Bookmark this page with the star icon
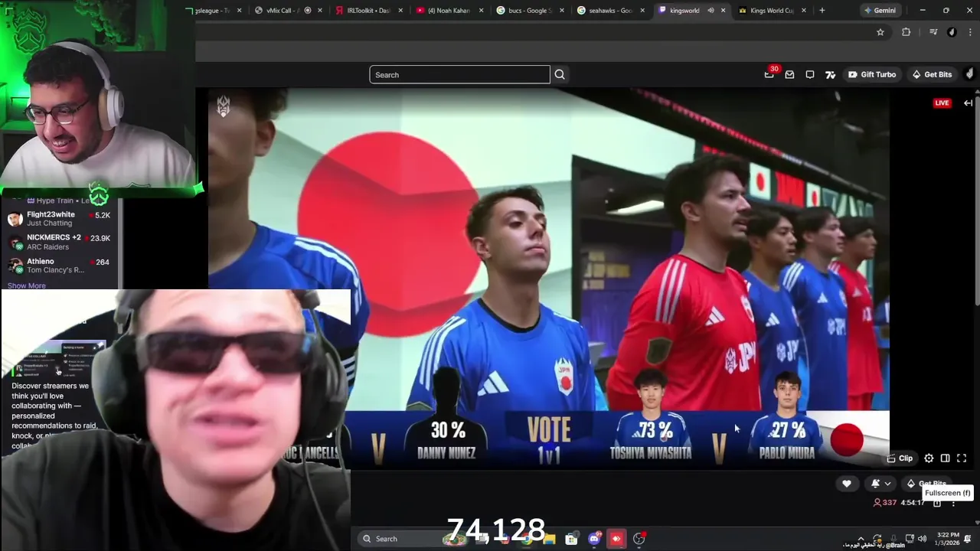980x551 pixels. pyautogui.click(x=880, y=32)
